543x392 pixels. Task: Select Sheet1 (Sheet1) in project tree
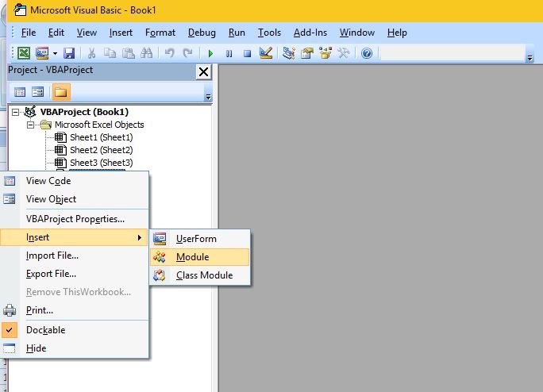click(x=101, y=137)
